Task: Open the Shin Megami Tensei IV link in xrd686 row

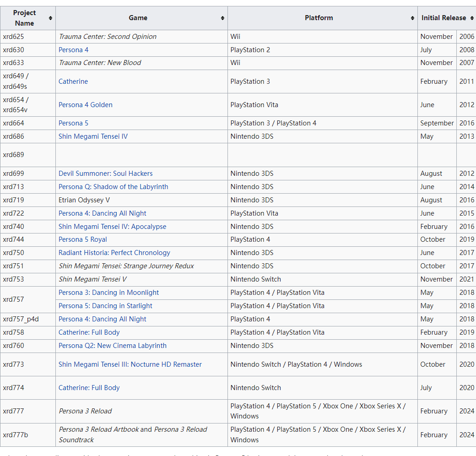Action: pos(93,136)
